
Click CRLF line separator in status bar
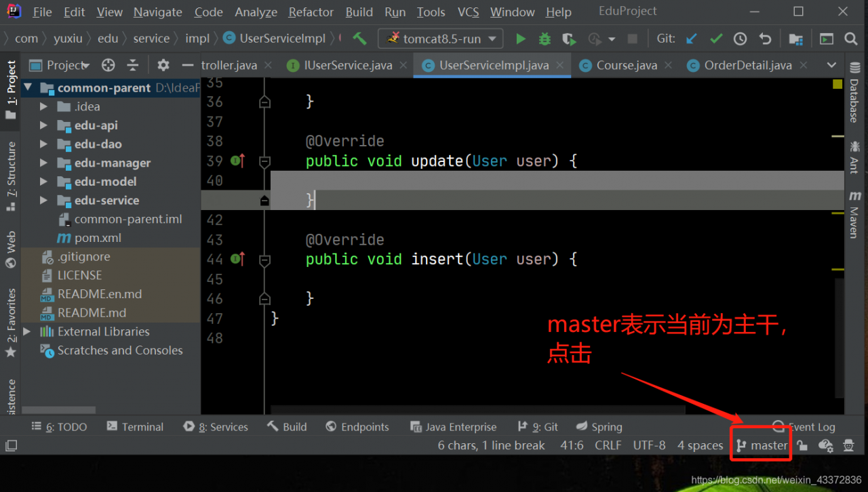pos(608,445)
